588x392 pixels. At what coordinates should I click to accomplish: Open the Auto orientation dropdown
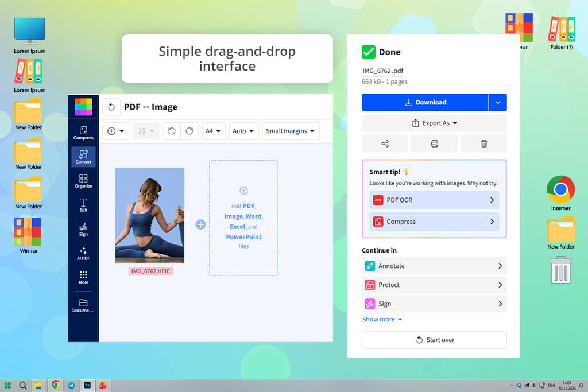click(x=243, y=131)
